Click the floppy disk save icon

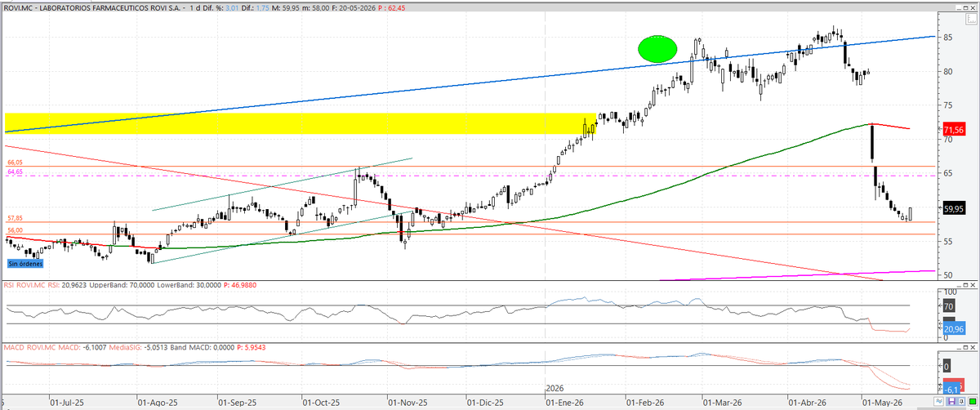(951, 401)
